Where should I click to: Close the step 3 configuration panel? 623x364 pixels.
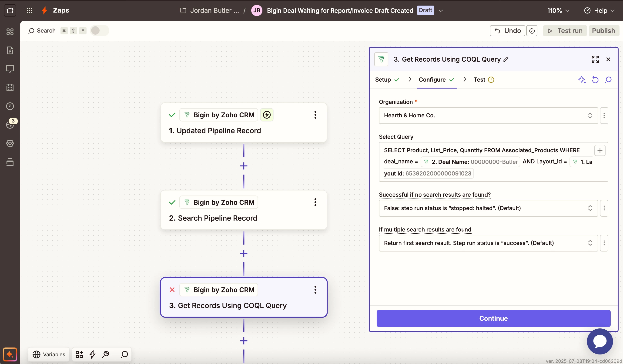(x=608, y=59)
